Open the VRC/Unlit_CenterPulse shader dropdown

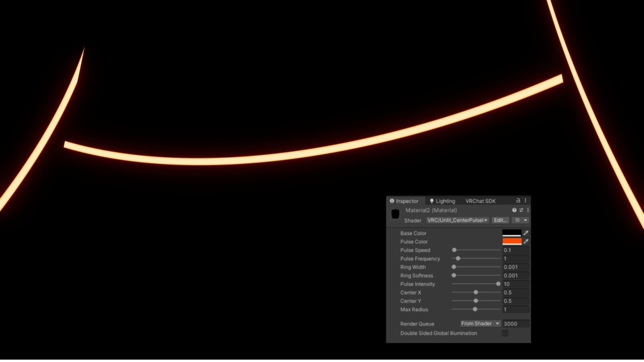[x=457, y=220]
